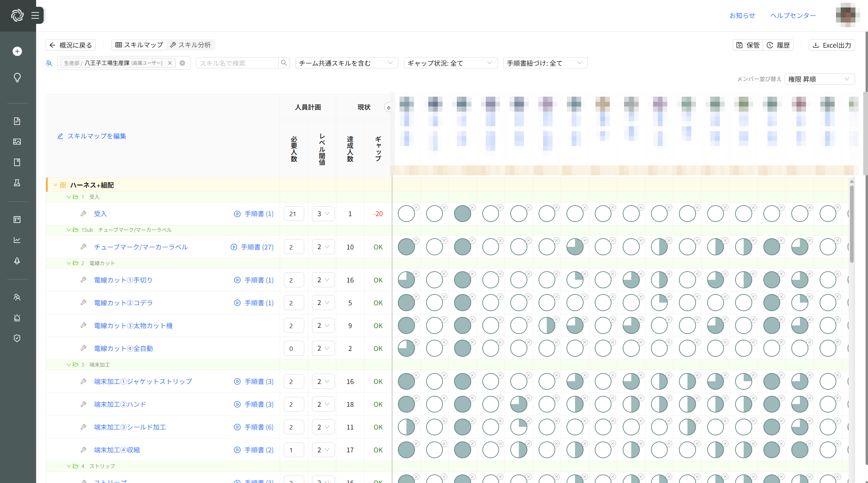Open the lightbulb ideas icon in sidebar
Screen dimensions: 868x483
[x=17, y=78]
